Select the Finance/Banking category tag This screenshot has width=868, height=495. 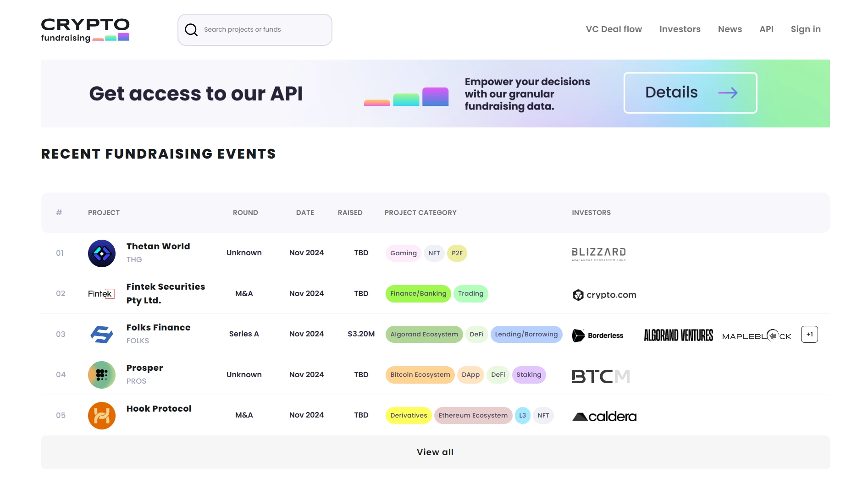[x=418, y=294]
